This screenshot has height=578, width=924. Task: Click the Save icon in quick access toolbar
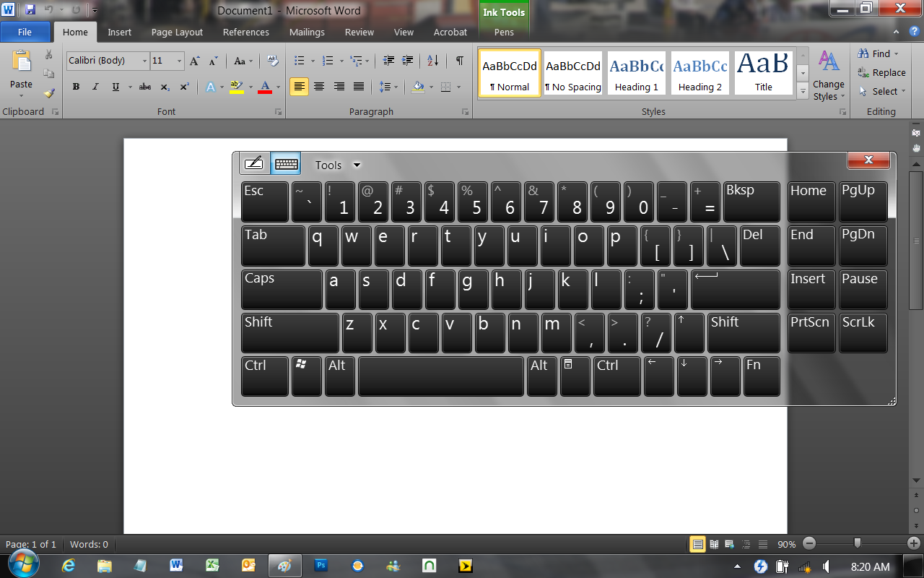(x=30, y=10)
